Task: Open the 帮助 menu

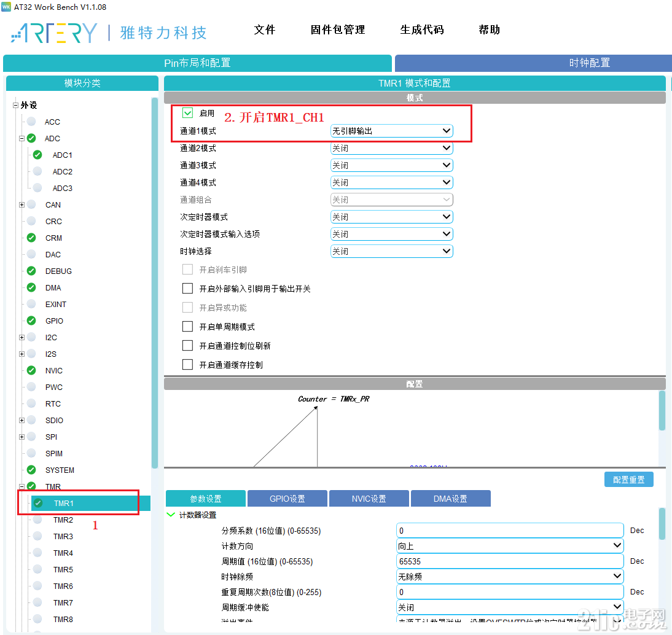Action: tap(490, 29)
